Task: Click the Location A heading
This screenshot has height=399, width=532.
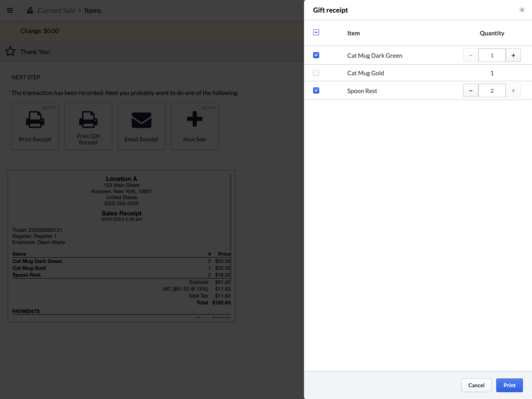Action: pyautogui.click(x=121, y=179)
